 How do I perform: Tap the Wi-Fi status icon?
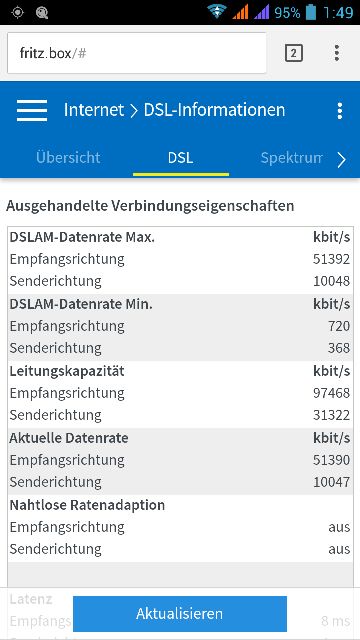click(217, 12)
